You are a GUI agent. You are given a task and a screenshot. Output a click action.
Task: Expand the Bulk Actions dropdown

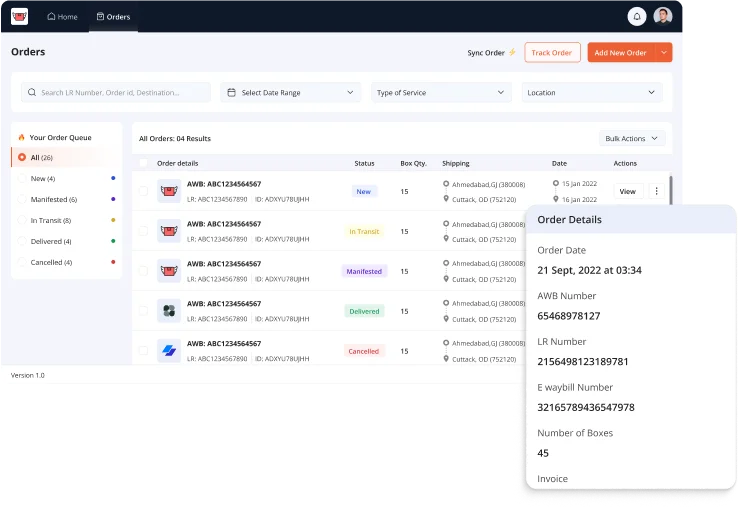tap(632, 138)
